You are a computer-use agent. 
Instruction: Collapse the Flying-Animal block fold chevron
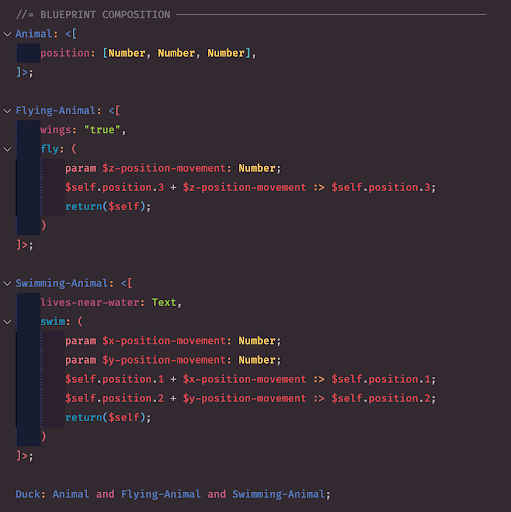[x=7, y=111]
